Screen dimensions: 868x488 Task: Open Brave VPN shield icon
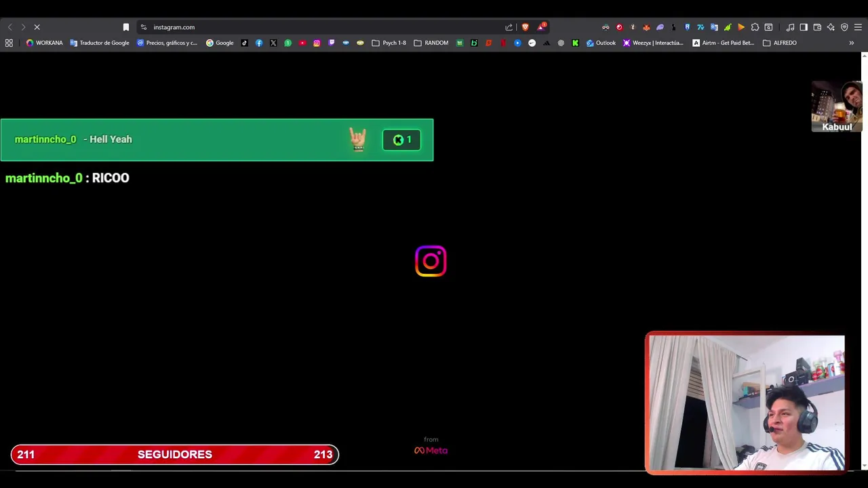(844, 27)
